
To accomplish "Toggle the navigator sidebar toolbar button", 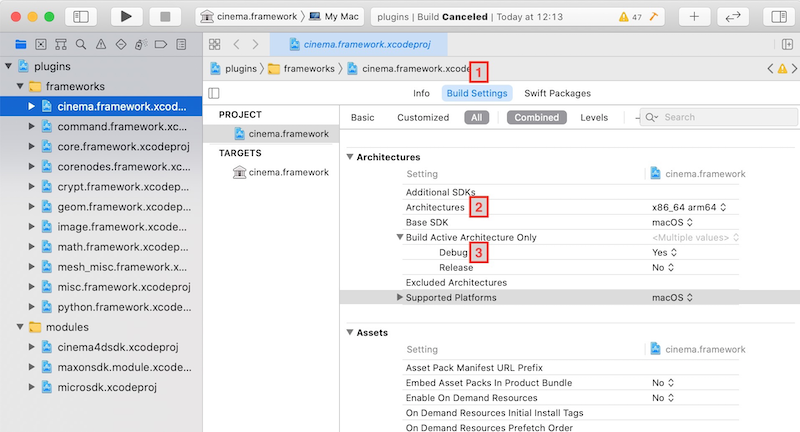I will coord(82,17).
